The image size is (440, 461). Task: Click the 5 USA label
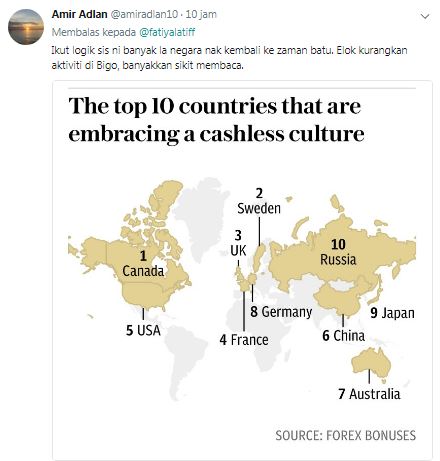pyautogui.click(x=143, y=330)
